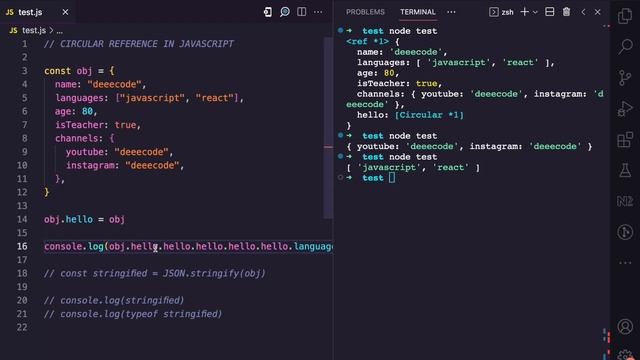Image resolution: width=640 pixels, height=360 pixels.
Task: Click the console.log(typeof stringified) comment
Action: 133,314
